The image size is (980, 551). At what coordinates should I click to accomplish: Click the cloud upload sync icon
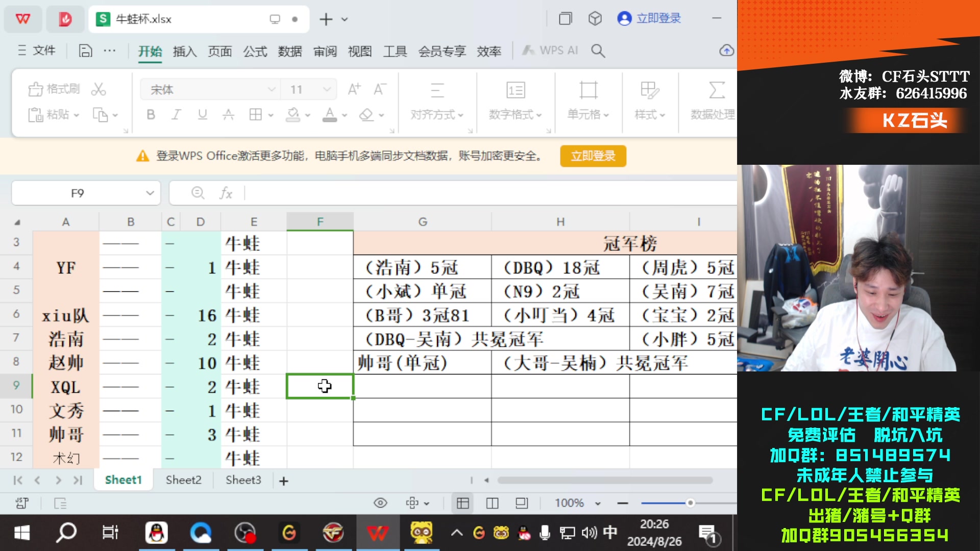click(727, 51)
